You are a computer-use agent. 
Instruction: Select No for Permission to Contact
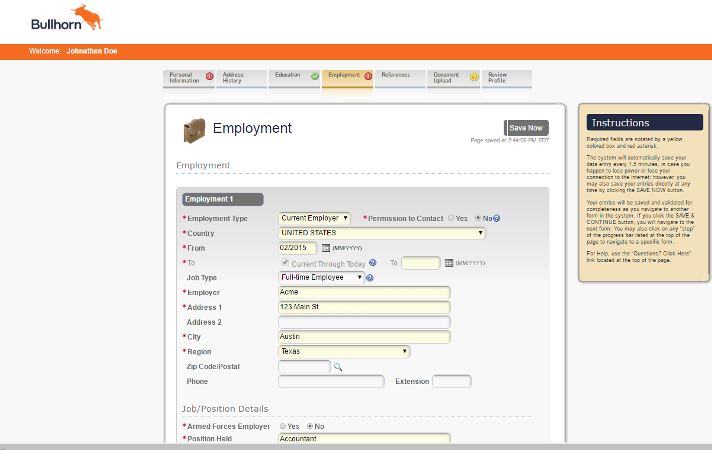click(478, 218)
